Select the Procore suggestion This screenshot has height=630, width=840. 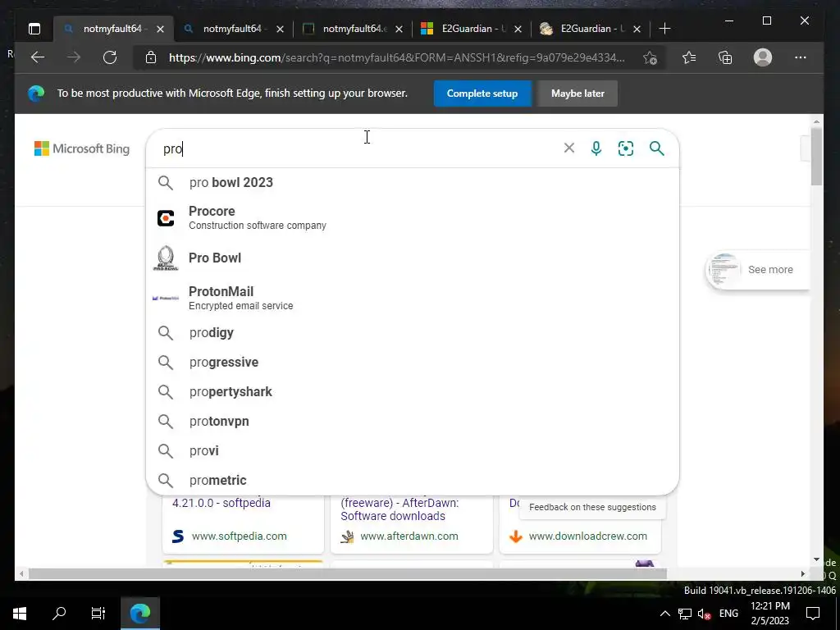[x=412, y=217]
